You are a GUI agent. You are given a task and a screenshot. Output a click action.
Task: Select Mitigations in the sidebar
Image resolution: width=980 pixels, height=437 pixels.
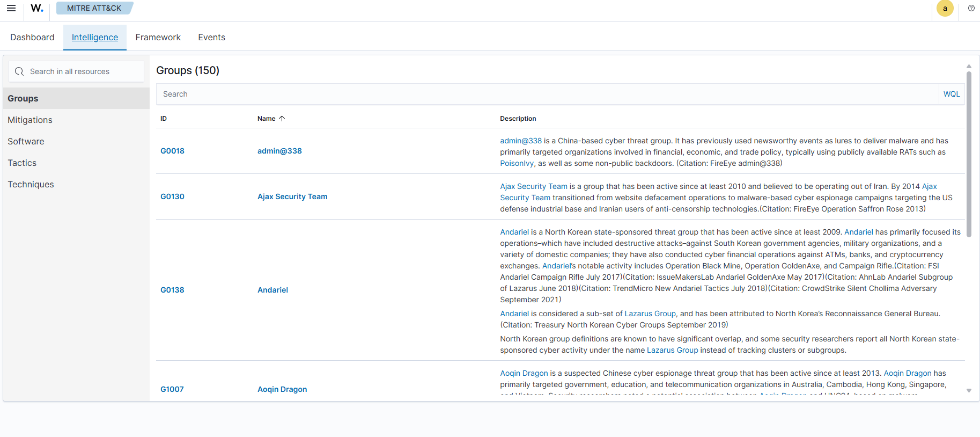tap(30, 120)
